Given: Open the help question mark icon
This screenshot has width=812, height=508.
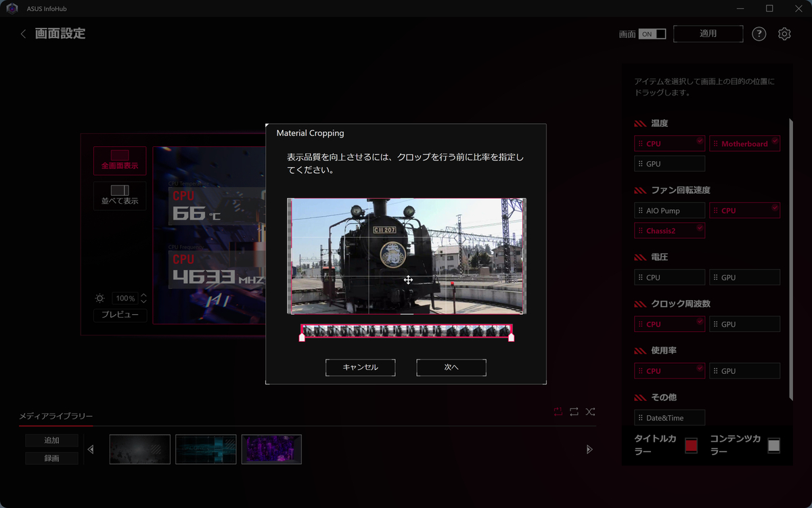Looking at the screenshot, I should tap(759, 34).
